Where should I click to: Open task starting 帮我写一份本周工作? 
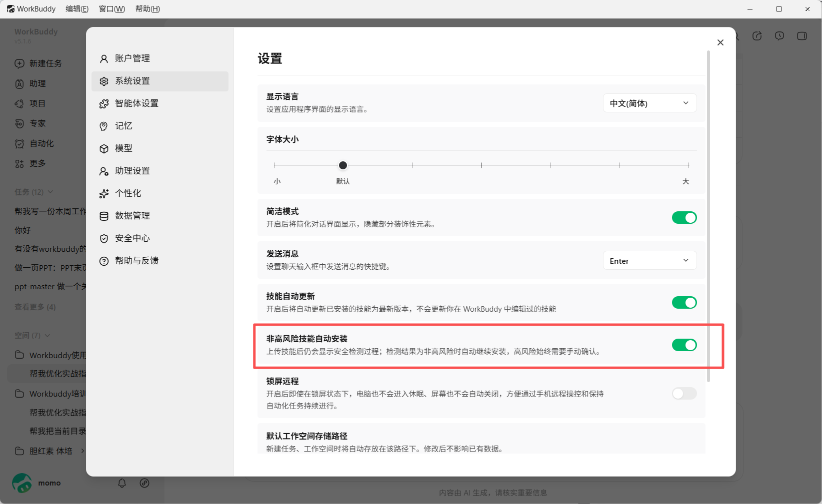[x=50, y=211]
